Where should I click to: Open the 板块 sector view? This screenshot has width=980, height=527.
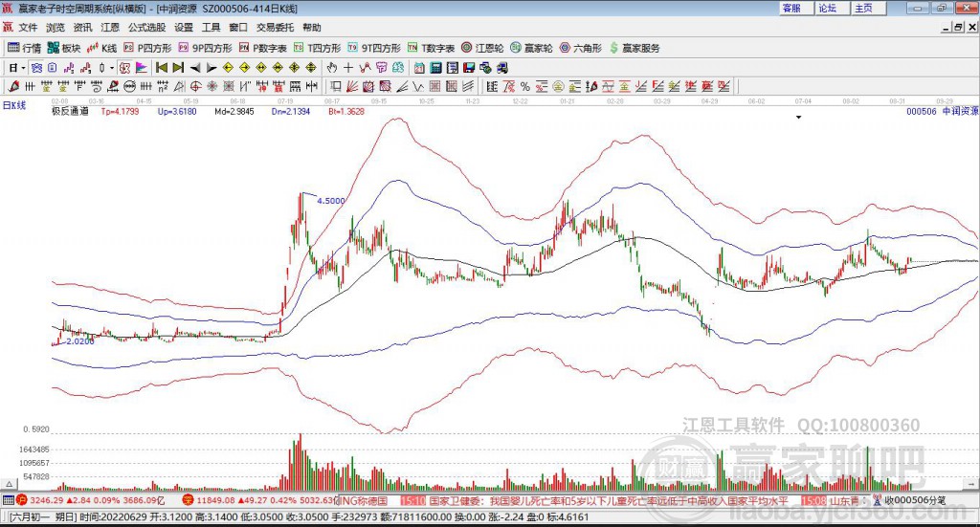[x=64, y=48]
